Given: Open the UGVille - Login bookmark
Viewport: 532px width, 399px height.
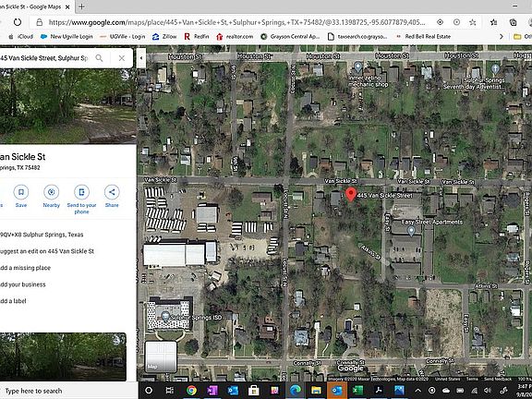Looking at the screenshot, I should (x=123, y=36).
